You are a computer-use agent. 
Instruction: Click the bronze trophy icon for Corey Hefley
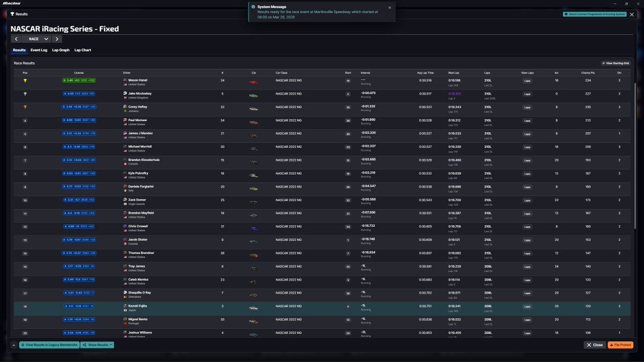(25, 107)
